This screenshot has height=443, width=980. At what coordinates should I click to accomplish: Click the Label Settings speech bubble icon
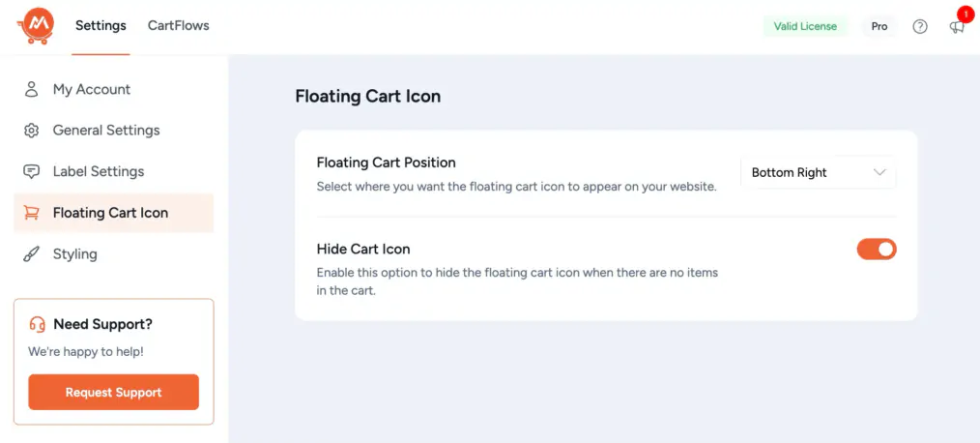click(32, 172)
